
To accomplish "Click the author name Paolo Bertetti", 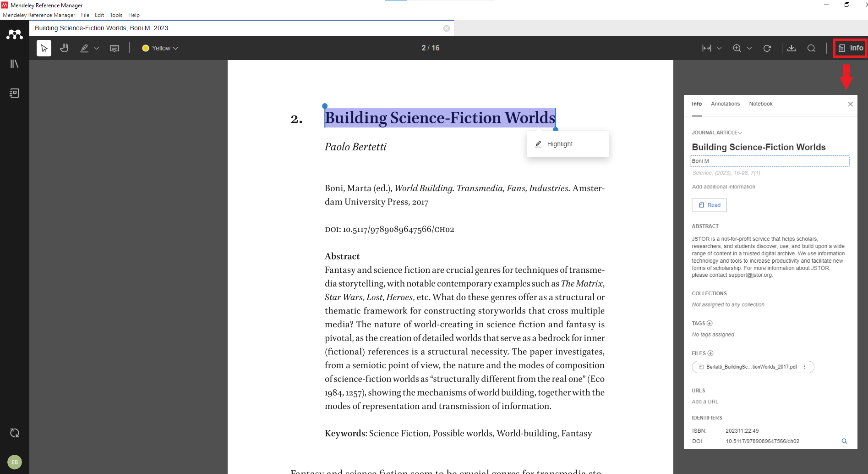I will tap(355, 147).
